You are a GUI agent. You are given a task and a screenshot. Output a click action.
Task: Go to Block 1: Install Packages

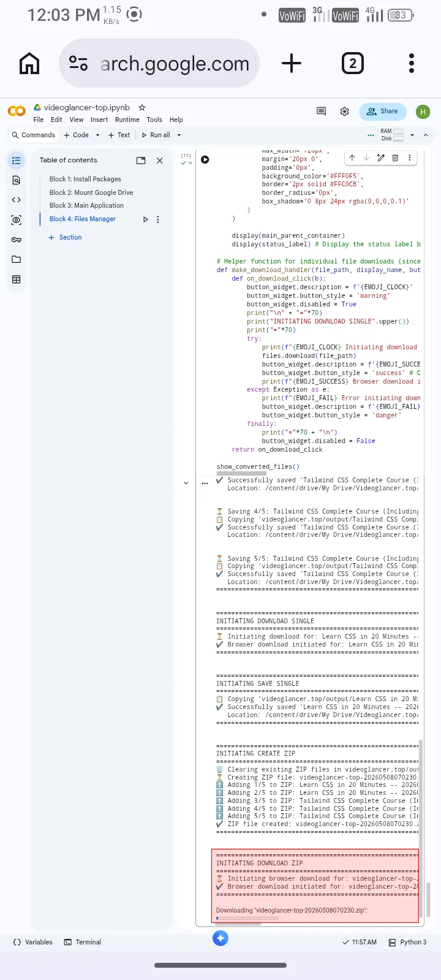click(85, 179)
